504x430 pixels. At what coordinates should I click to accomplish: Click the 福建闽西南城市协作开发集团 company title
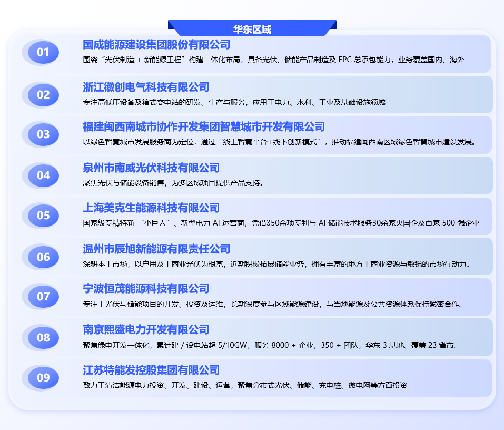tap(204, 127)
